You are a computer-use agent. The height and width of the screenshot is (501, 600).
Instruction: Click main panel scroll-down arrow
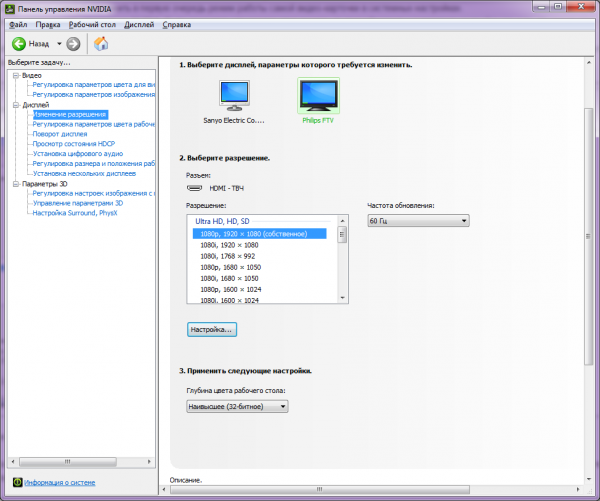(x=589, y=479)
